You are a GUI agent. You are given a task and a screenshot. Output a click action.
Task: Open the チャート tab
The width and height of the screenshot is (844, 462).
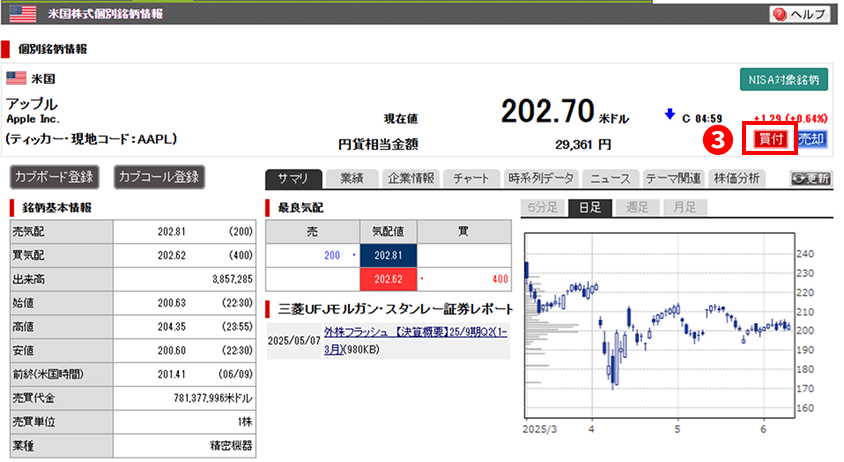(470, 179)
